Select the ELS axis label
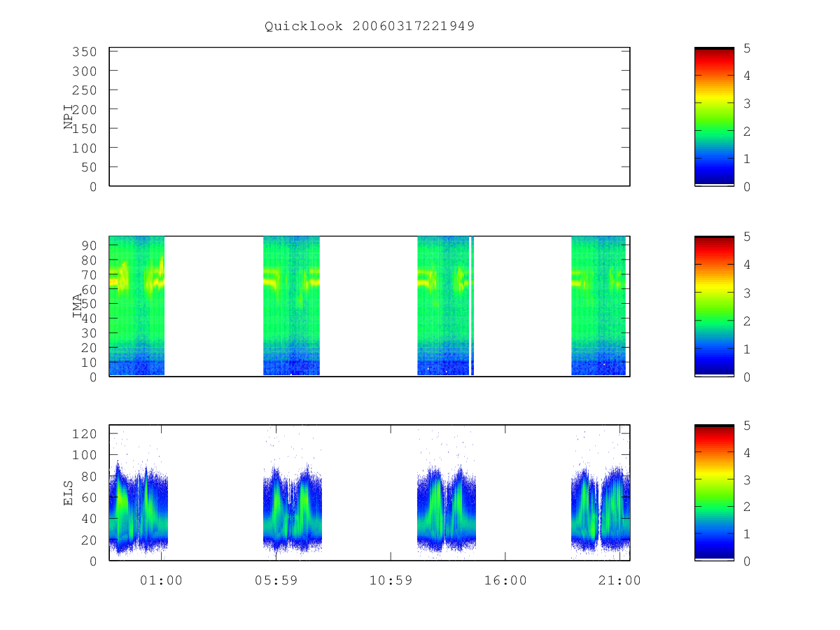 69,492
